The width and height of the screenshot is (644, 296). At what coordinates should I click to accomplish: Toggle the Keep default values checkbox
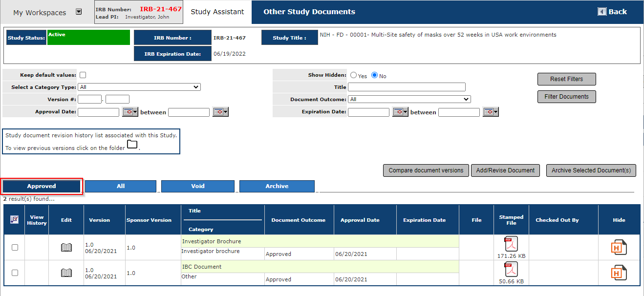point(83,75)
